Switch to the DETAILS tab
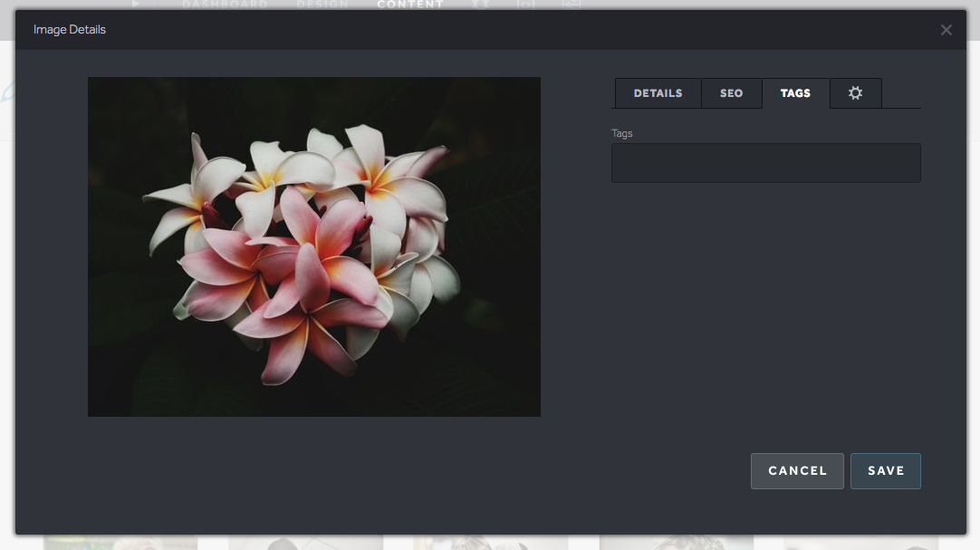This screenshot has height=550, width=980. point(658,92)
